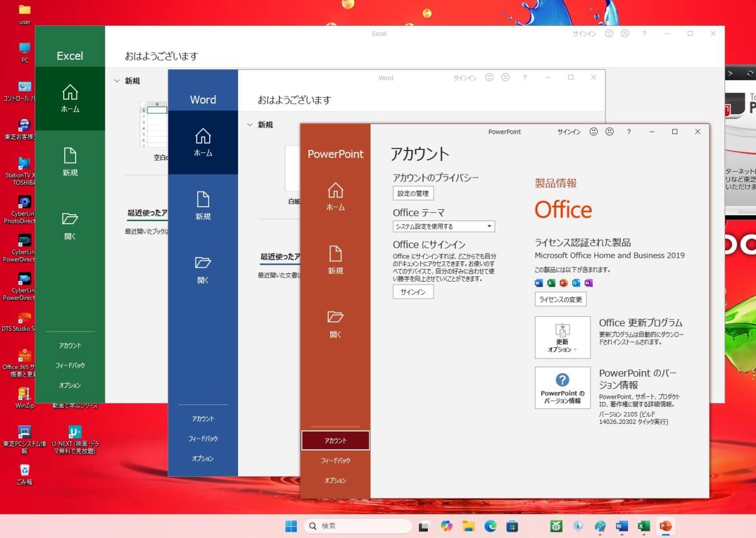
Task: Click the smiley feedback icon in Word
Action: click(x=490, y=77)
